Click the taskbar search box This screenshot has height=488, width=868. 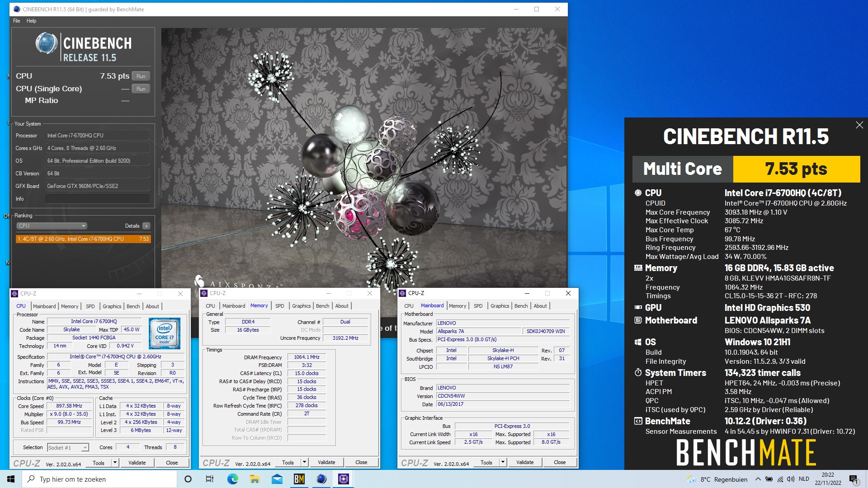click(99, 479)
